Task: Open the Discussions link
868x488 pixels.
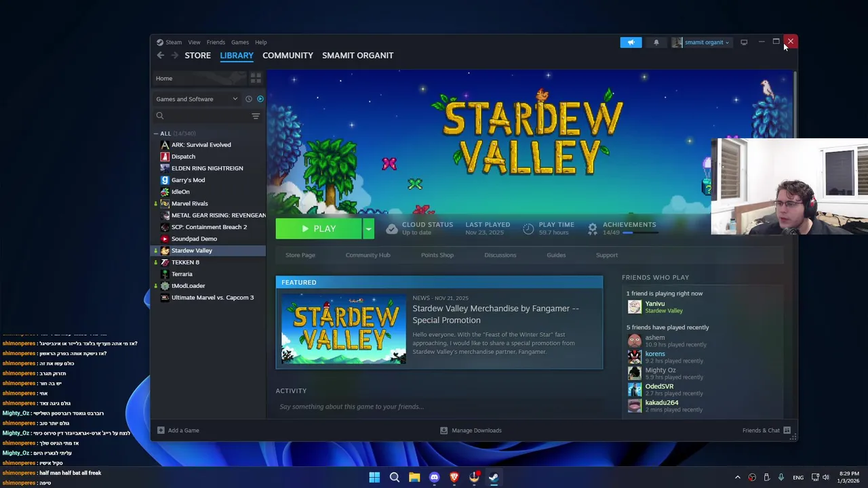Action: click(500, 255)
